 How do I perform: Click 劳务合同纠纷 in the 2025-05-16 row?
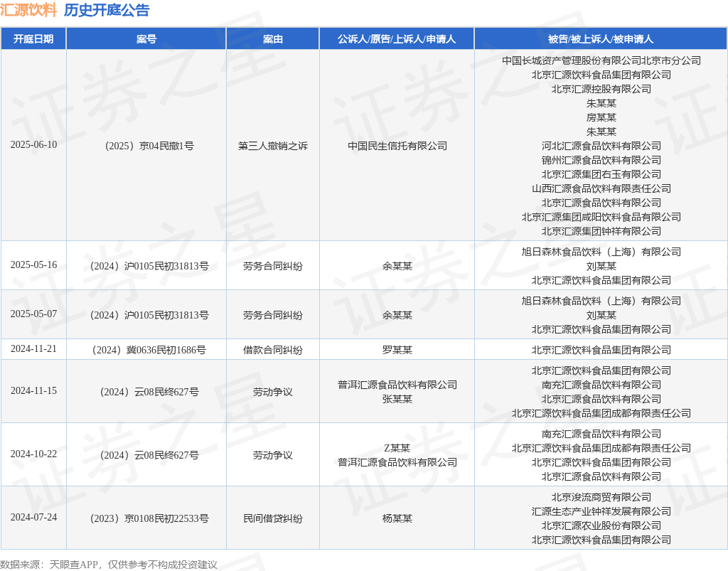click(273, 266)
